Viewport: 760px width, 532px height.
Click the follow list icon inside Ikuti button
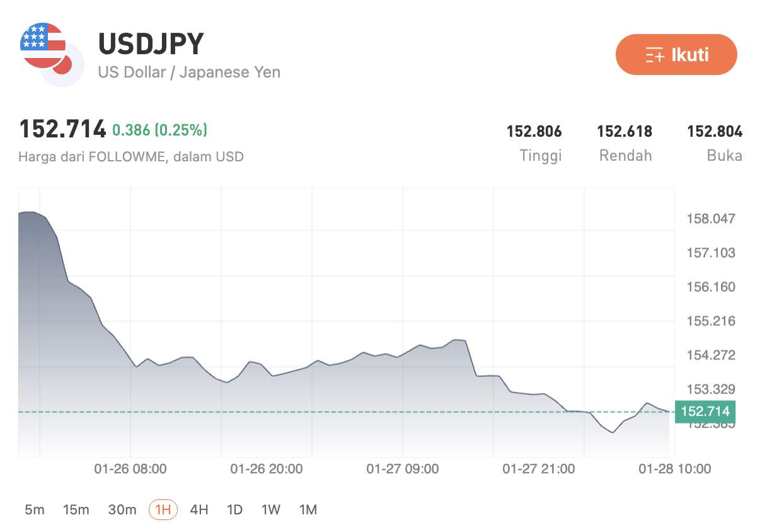[655, 55]
